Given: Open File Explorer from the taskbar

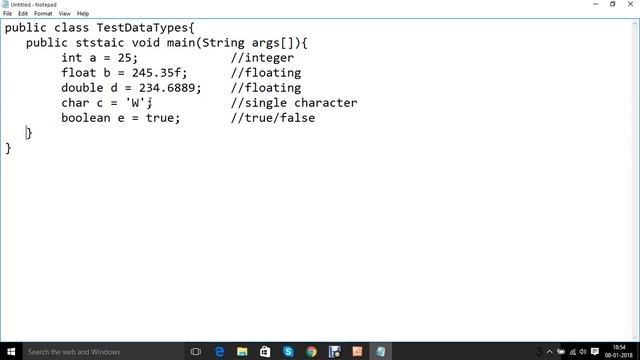Looking at the screenshot, I should point(242,351).
